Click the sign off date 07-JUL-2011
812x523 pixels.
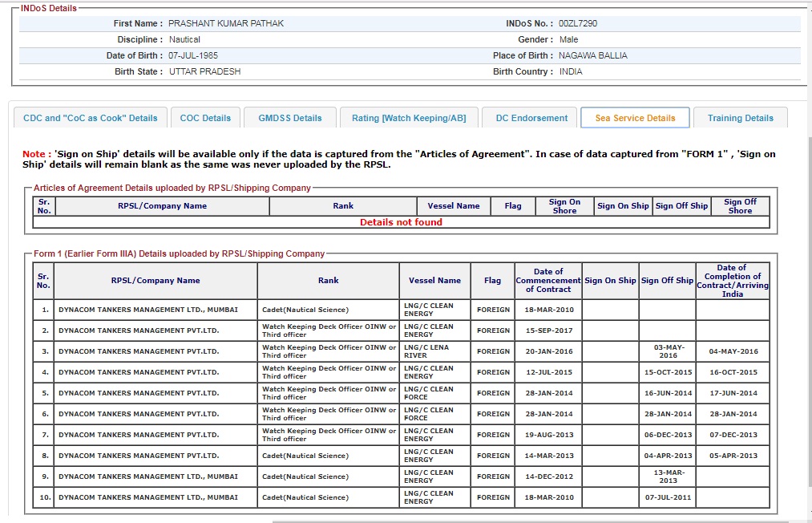(x=667, y=497)
